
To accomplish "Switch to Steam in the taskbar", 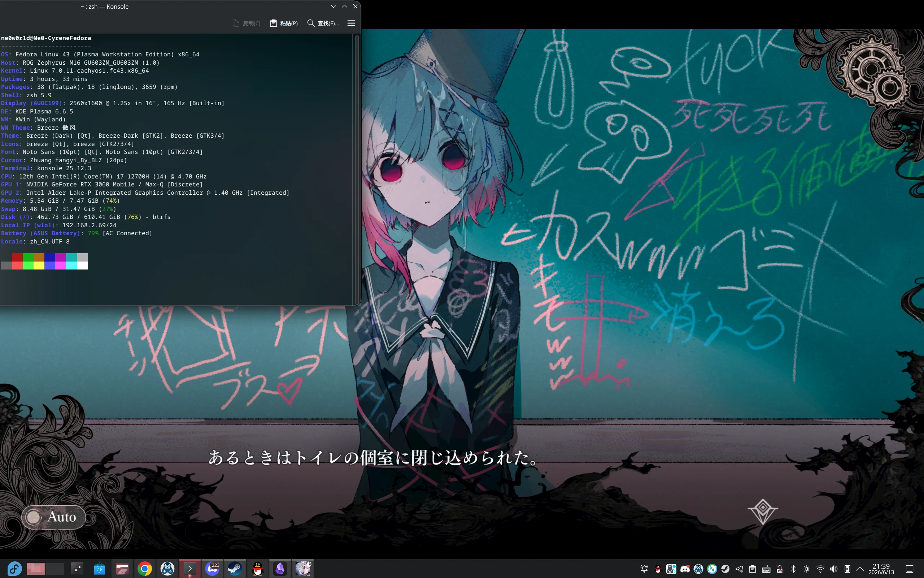I will pos(235,569).
